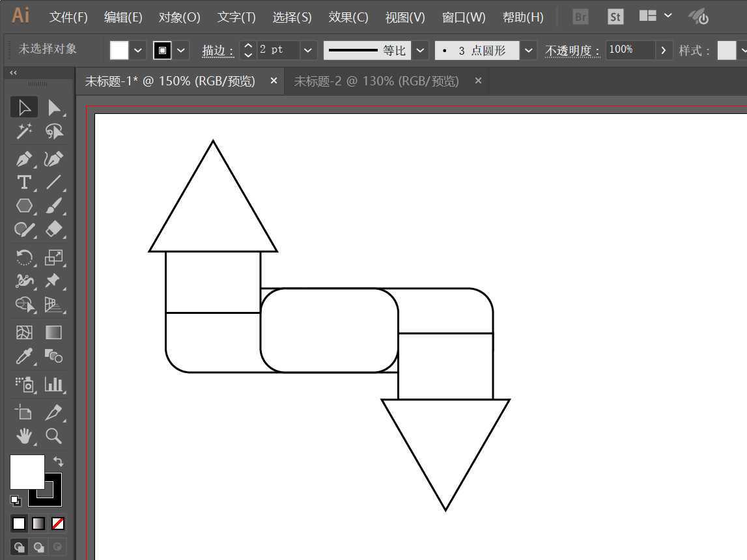
Task: Switch to the normal drawing mode button
Action: [19, 547]
